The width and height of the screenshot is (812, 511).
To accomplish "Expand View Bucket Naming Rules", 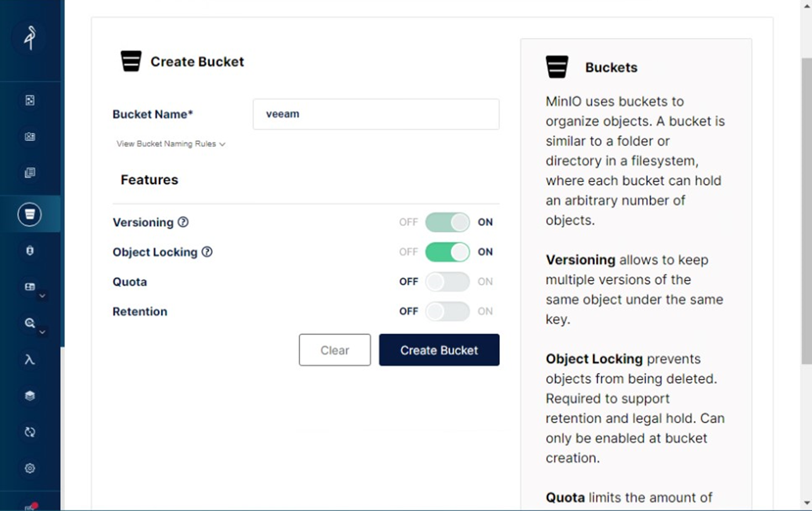I will tap(171, 144).
